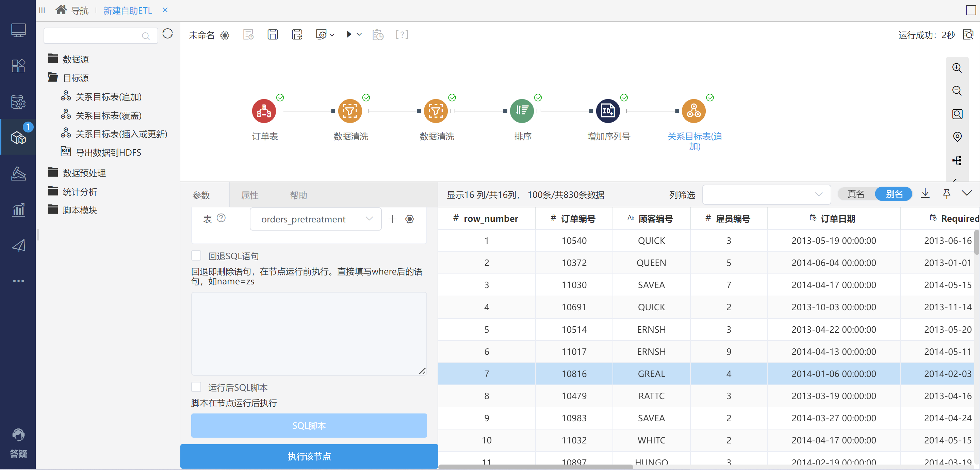Enable the 运行后SQL脚本 checkbox
The width and height of the screenshot is (980, 470).
(196, 387)
